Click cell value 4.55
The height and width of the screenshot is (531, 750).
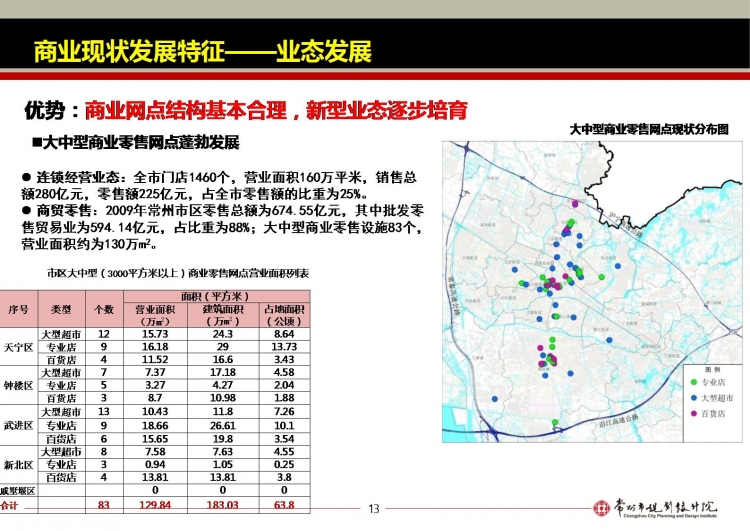tap(284, 452)
